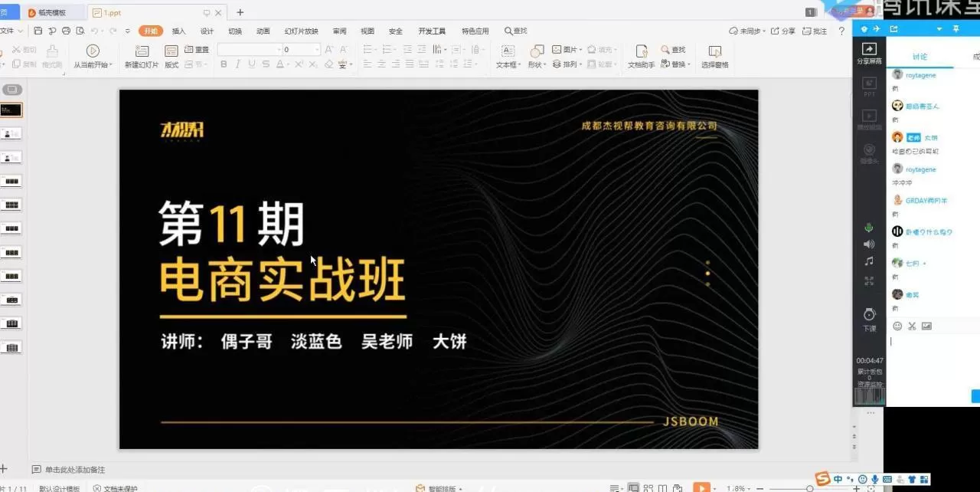Select the 讨论 discussion tab
The width and height of the screenshot is (980, 492).
[920, 55]
